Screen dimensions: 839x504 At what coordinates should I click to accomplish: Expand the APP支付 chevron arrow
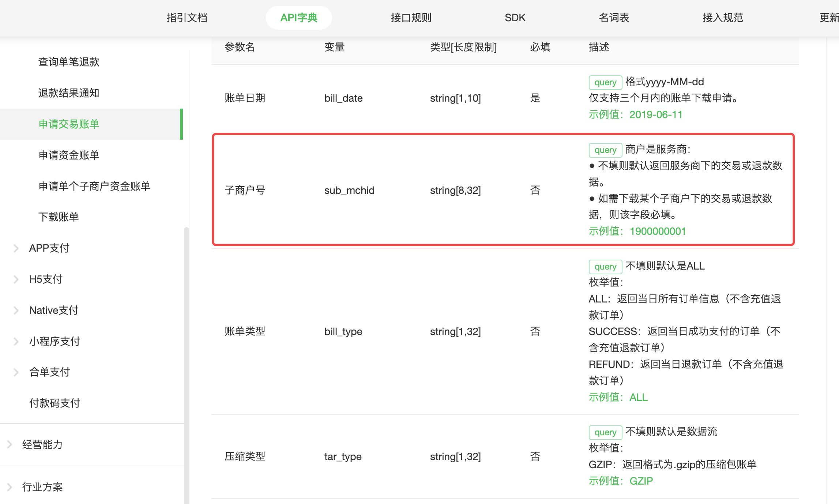pos(16,248)
